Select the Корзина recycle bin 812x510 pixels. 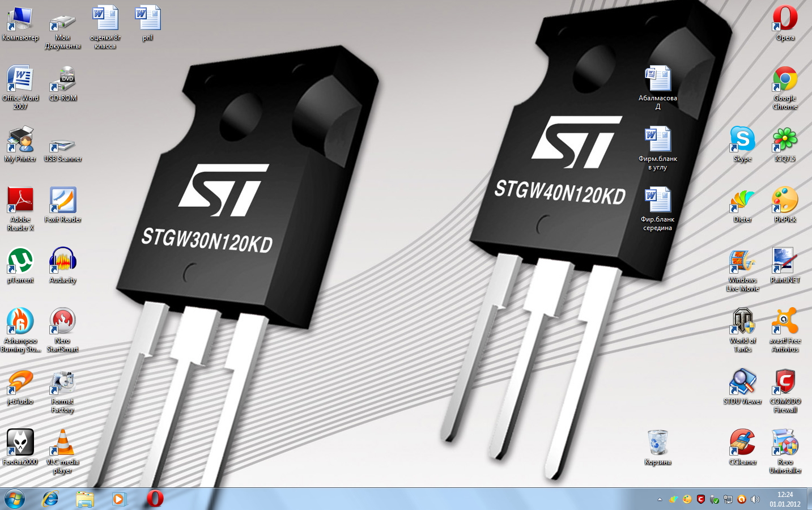coord(657,443)
